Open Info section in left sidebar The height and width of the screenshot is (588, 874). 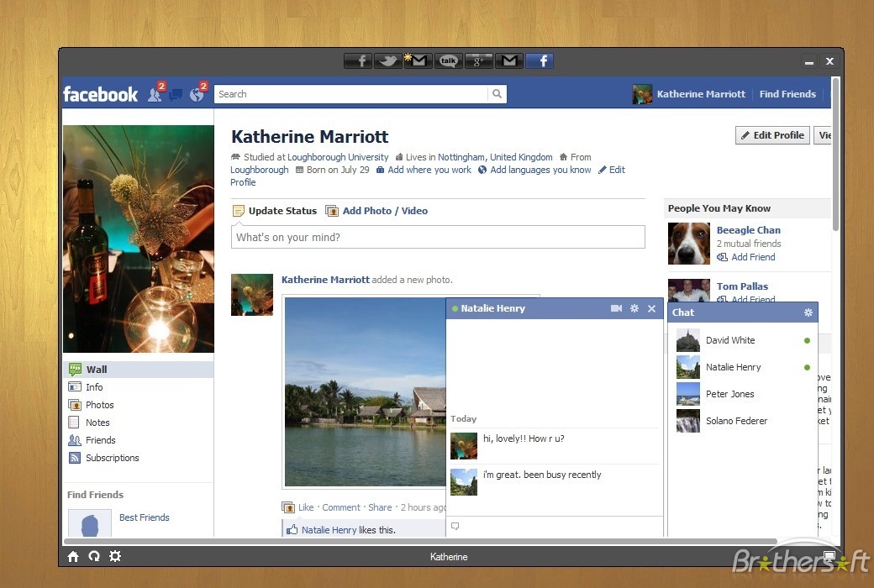coord(94,387)
